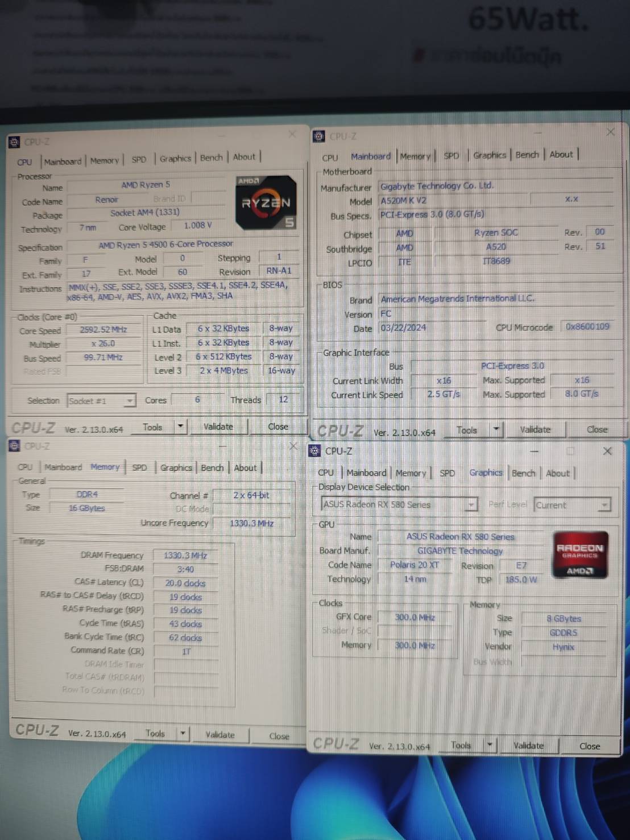
Task: Open Memory tab in the Radeon GPU window
Action: [411, 473]
